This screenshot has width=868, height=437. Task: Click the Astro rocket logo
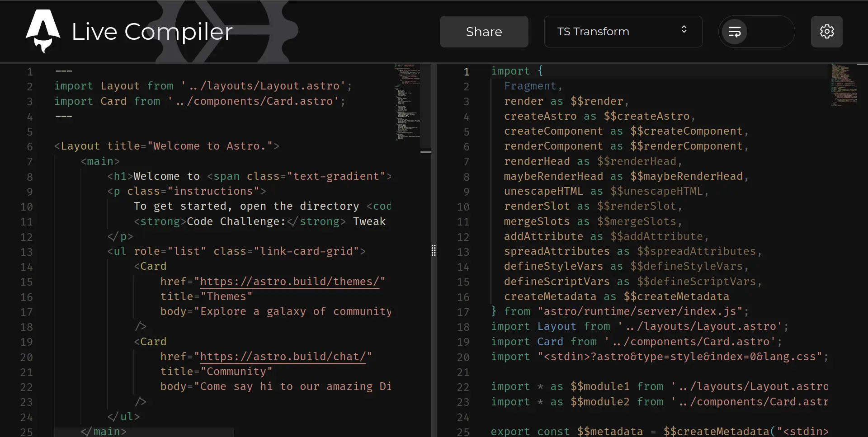(x=43, y=31)
